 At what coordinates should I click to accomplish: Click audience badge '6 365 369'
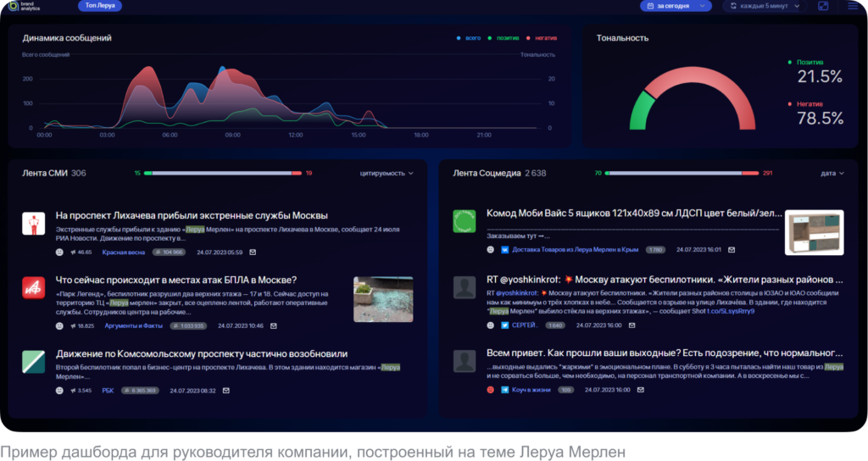coord(140,391)
